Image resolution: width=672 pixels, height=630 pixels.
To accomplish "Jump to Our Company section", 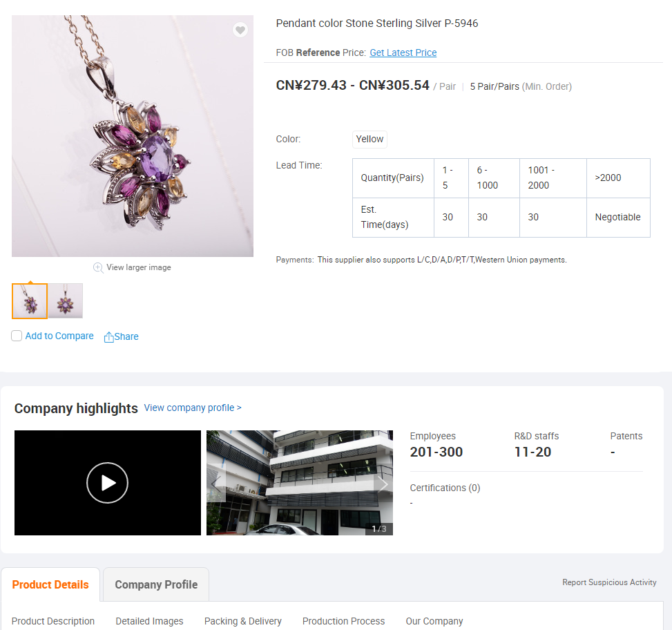I will click(x=434, y=621).
